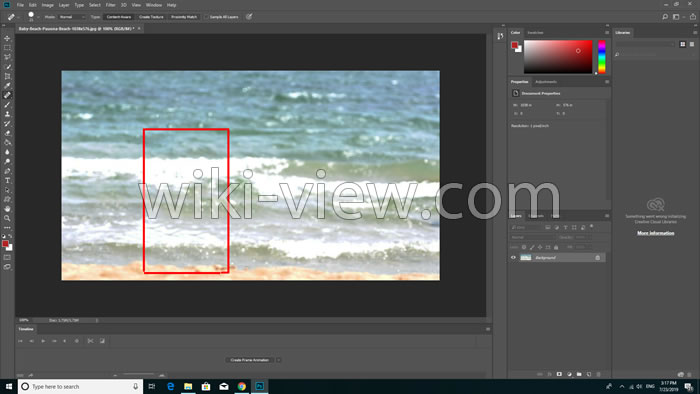Screen dimensions: 700x394
Task: Open File Explorer from the taskbar
Action: (x=188, y=386)
